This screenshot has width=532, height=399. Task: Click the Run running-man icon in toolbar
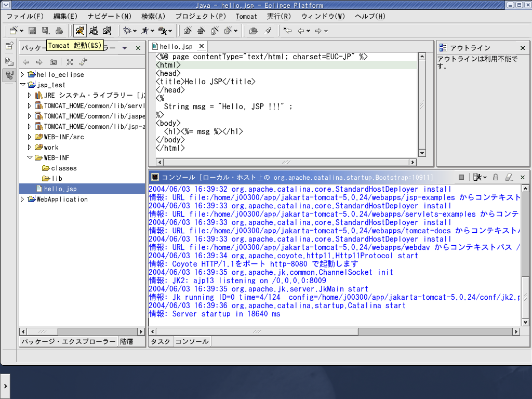coord(145,31)
